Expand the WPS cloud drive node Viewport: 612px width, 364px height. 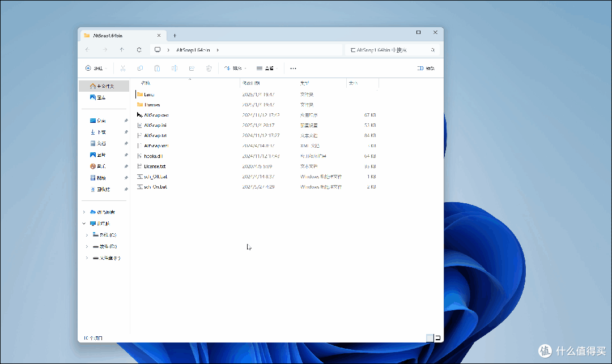tap(84, 212)
